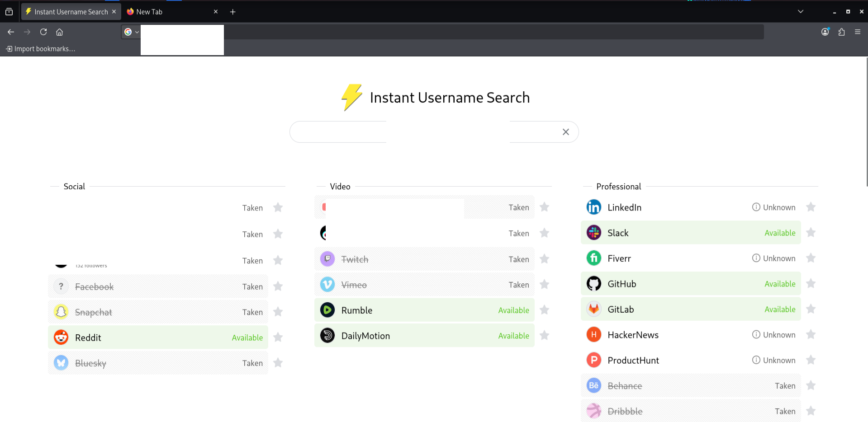Favorite Rumble with its star
The image size is (868, 422).
[545, 309]
